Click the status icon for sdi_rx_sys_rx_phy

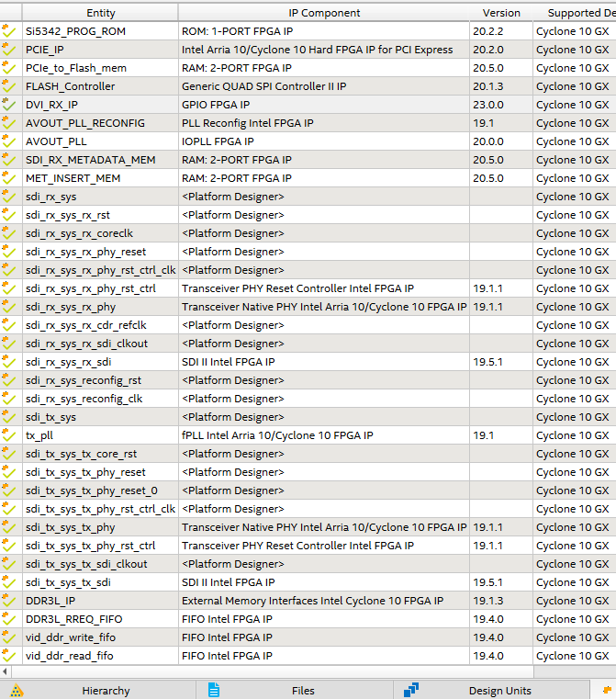click(x=9, y=307)
